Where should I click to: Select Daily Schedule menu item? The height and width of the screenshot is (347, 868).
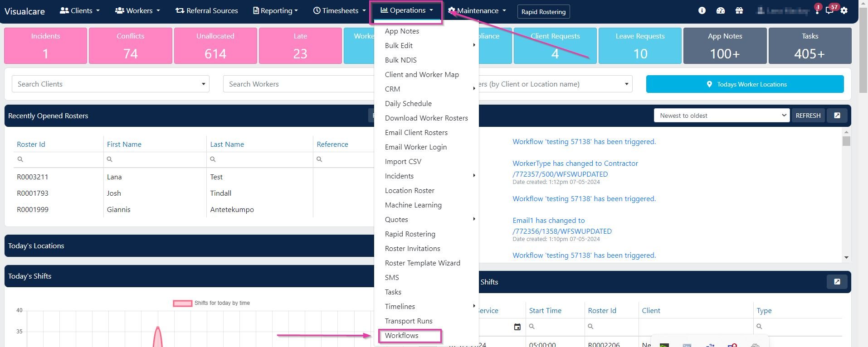click(x=408, y=103)
